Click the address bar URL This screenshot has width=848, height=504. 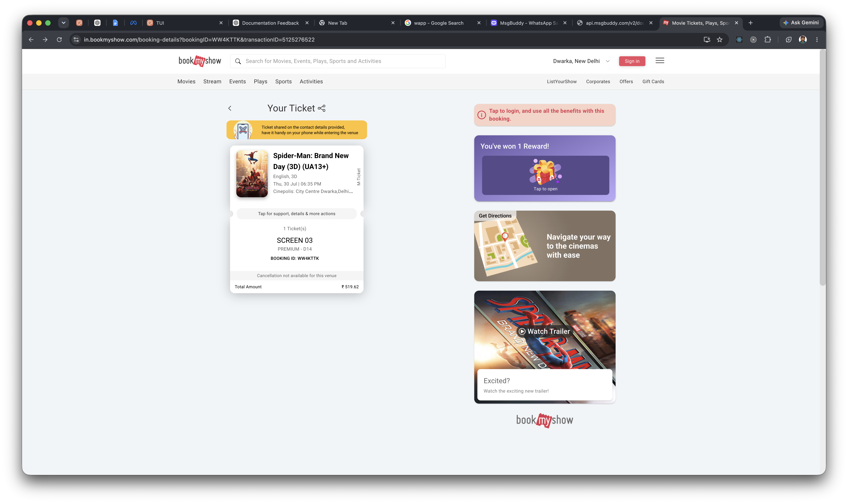point(199,40)
